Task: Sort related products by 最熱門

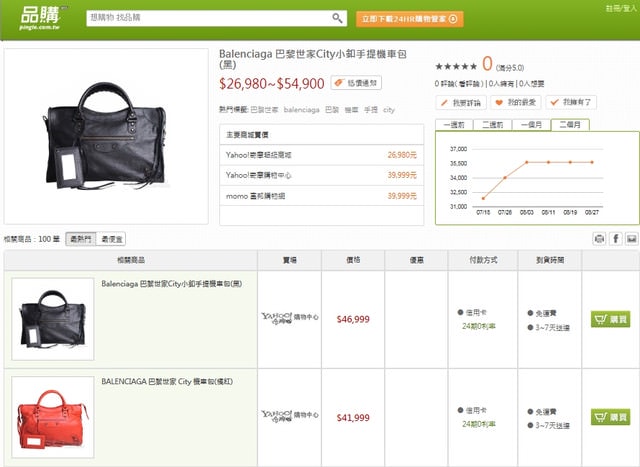Action: coord(80,239)
